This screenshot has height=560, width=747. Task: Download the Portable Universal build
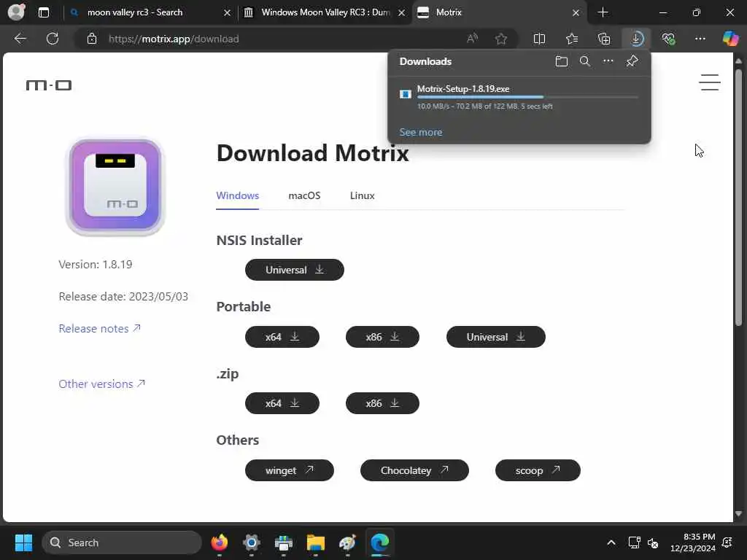[495, 337]
